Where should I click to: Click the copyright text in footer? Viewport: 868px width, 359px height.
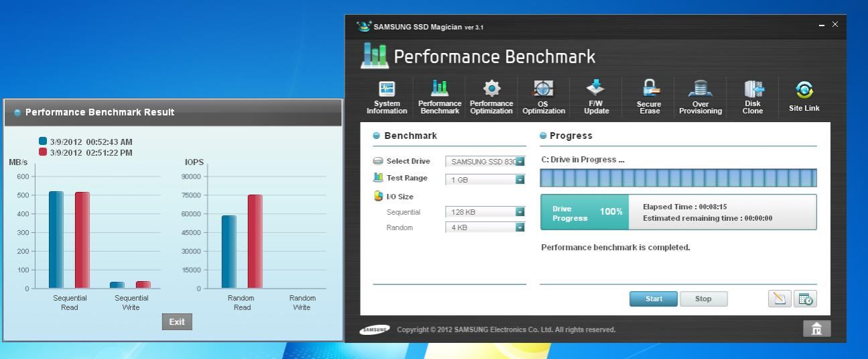506,329
